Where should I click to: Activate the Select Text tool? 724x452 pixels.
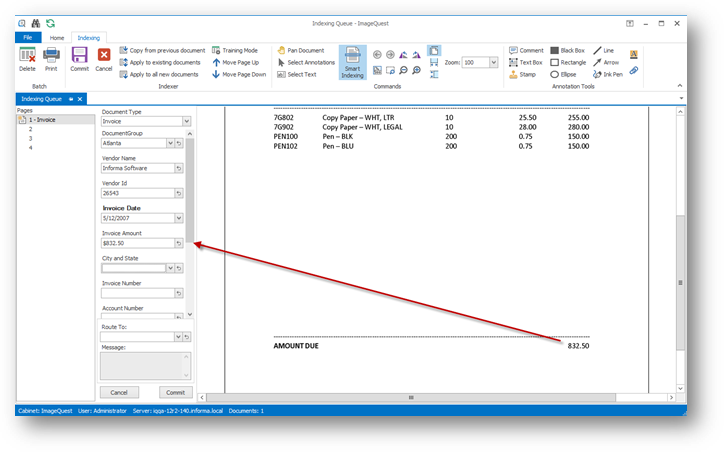pyautogui.click(x=297, y=74)
